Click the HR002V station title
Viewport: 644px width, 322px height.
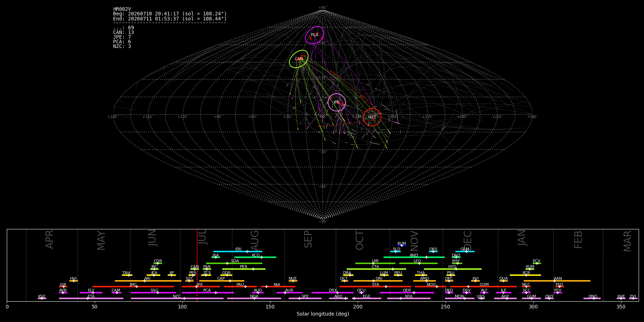point(122,9)
